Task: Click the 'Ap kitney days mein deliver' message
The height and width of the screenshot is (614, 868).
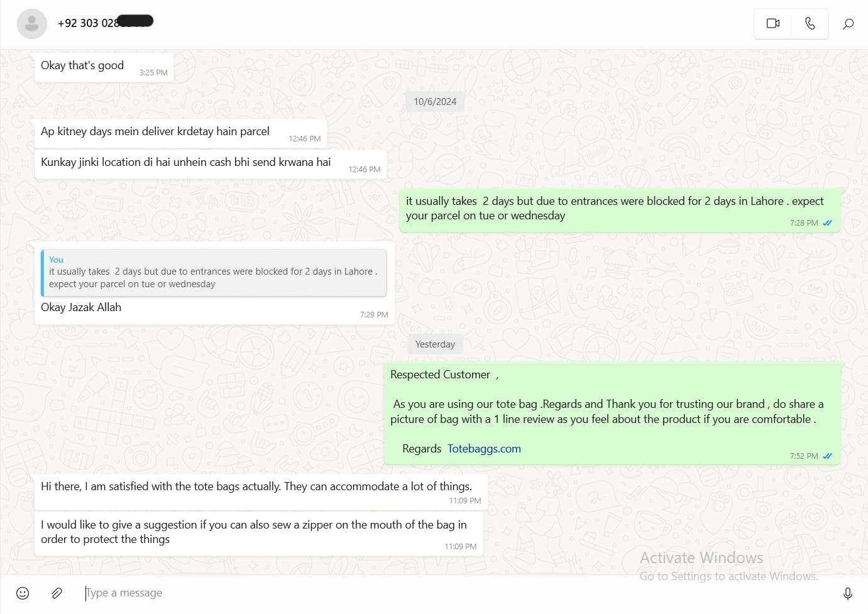Action: coord(155,131)
